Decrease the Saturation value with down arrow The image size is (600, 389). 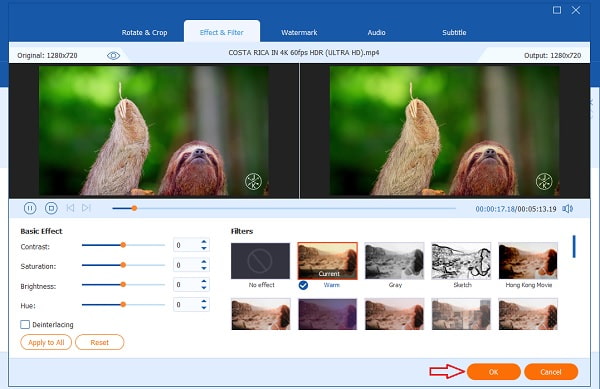point(204,268)
